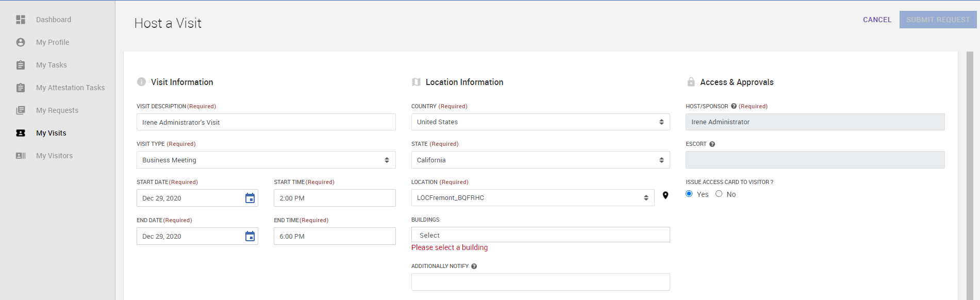980x300 pixels.
Task: Click the Visit Information info icon
Action: pyautogui.click(x=141, y=82)
